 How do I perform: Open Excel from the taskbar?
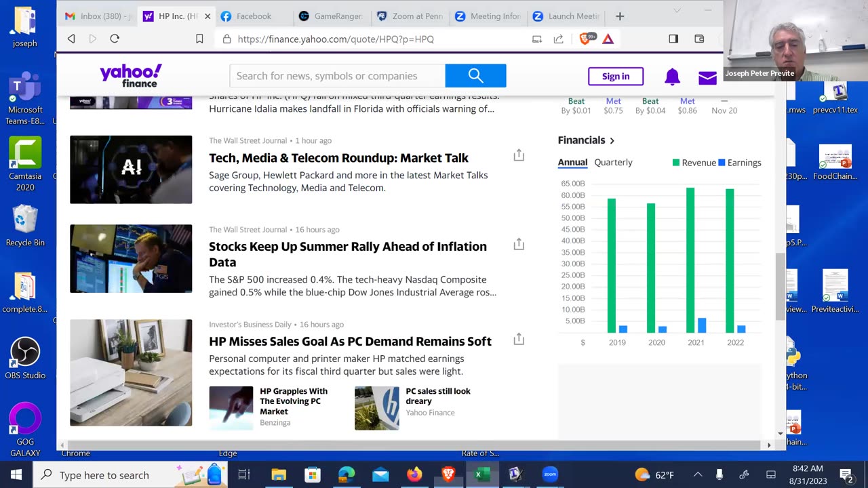coord(482,474)
